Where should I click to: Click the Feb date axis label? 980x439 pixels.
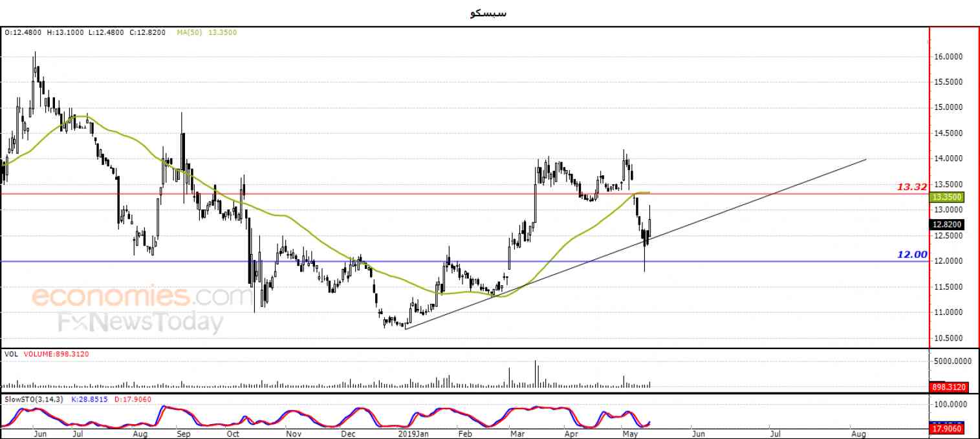[464, 433]
